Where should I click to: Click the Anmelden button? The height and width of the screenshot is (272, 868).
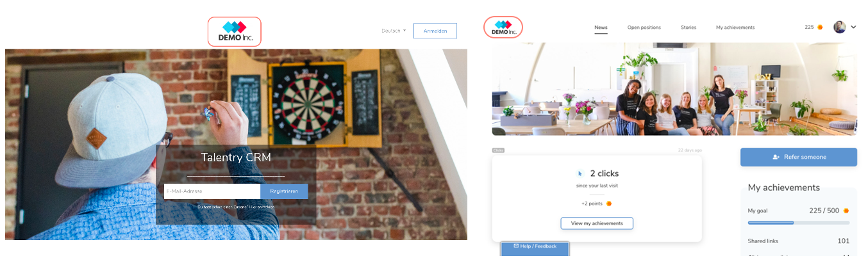pyautogui.click(x=435, y=31)
